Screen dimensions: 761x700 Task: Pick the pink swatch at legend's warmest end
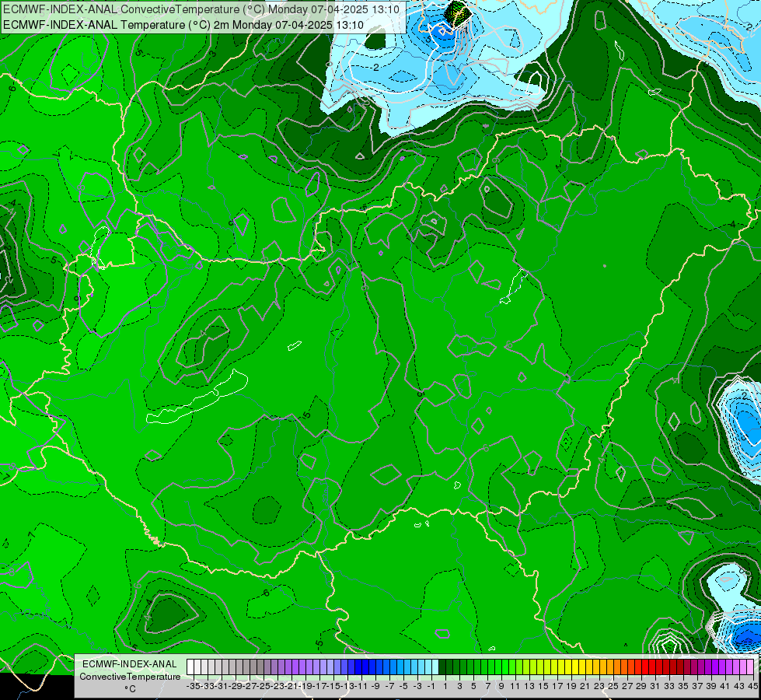click(x=750, y=667)
